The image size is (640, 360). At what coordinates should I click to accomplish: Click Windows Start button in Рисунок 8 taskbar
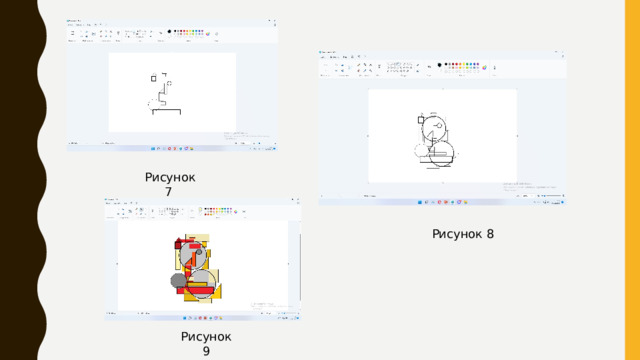(x=420, y=202)
